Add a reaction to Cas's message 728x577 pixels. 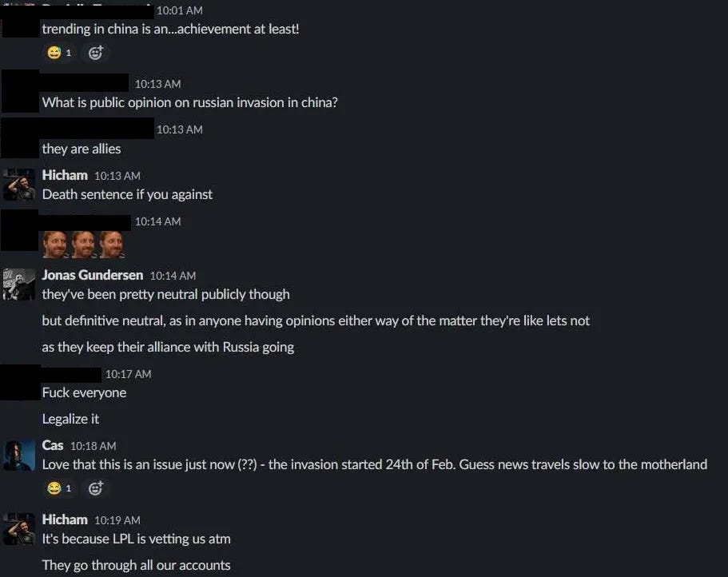[x=96, y=487]
